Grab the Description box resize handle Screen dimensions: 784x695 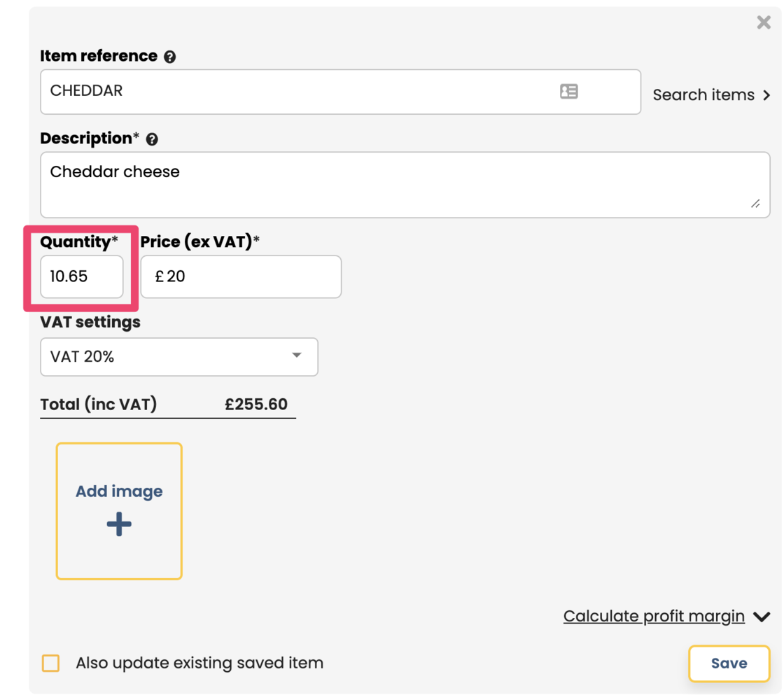[x=755, y=204]
